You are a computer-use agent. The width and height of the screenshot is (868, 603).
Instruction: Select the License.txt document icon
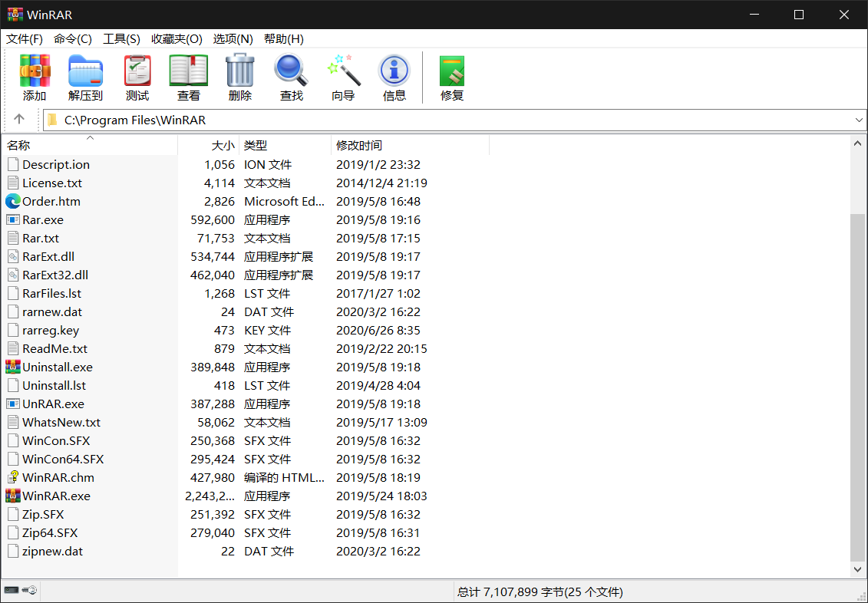[x=13, y=183]
